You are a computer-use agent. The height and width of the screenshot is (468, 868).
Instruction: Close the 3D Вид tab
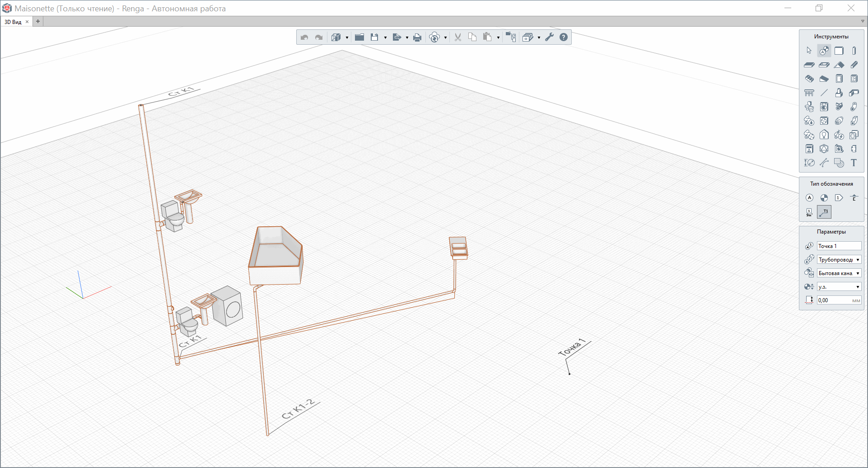27,22
